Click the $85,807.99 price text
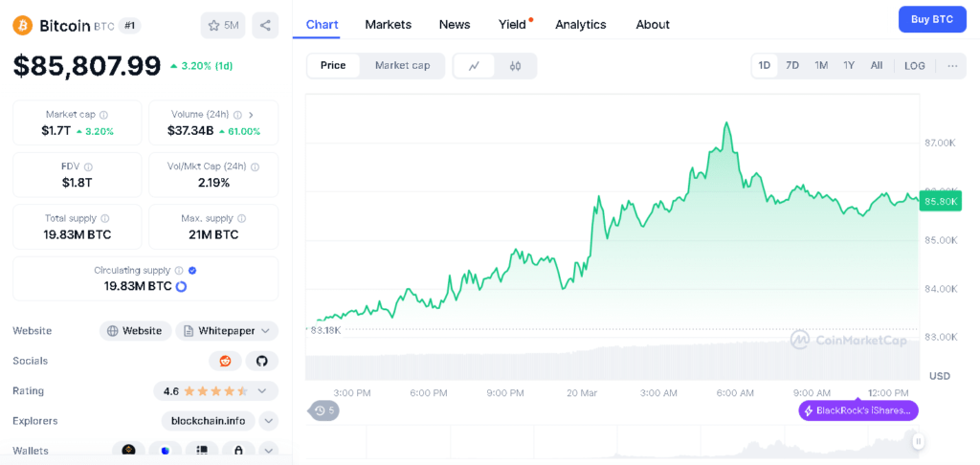The height and width of the screenshot is (465, 980). coord(87,65)
